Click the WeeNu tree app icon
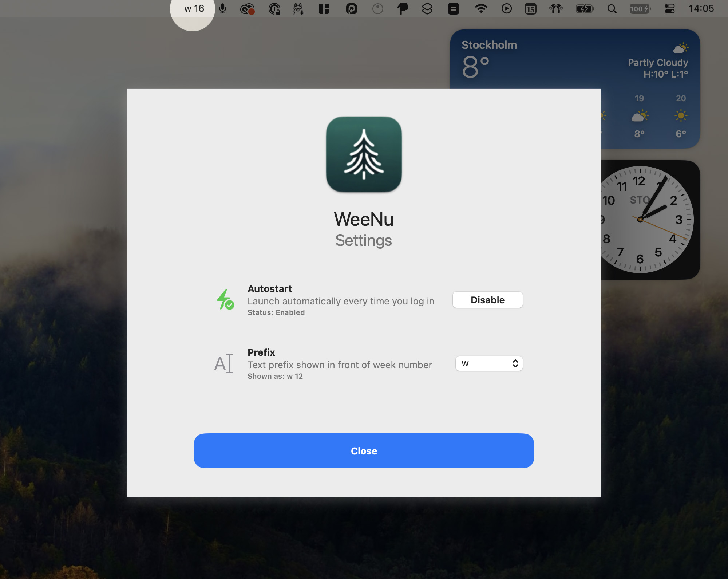728x579 pixels. click(364, 155)
